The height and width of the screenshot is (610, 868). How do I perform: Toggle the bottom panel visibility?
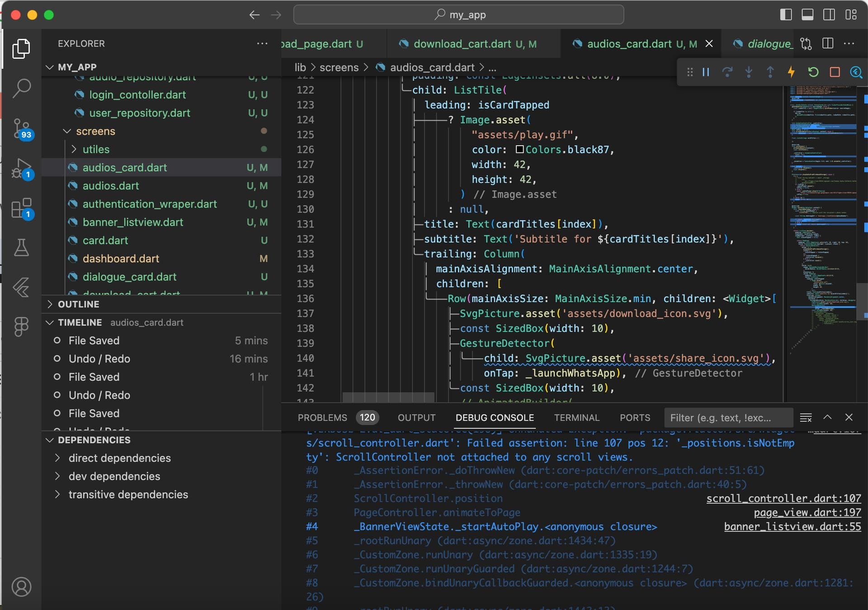[x=807, y=15]
